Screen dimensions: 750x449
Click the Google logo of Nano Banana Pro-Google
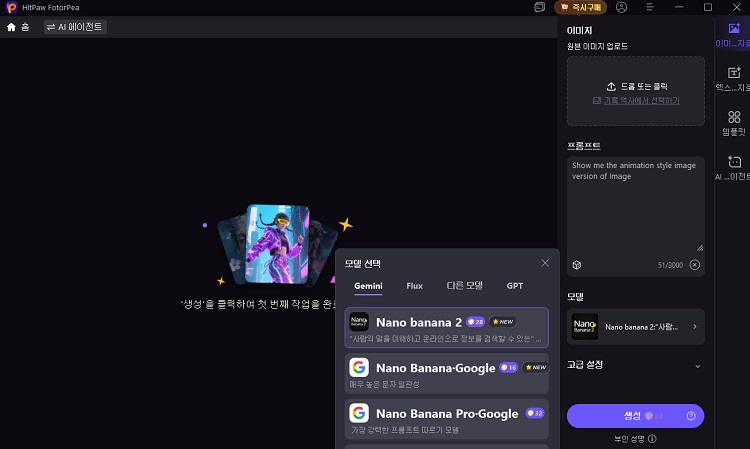(359, 413)
